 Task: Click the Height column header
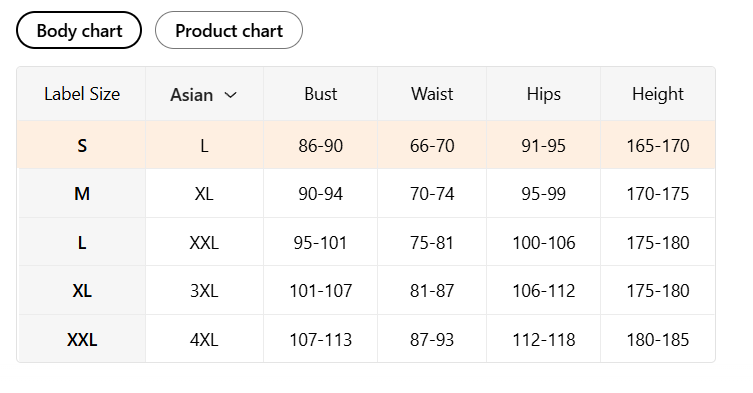tap(658, 94)
